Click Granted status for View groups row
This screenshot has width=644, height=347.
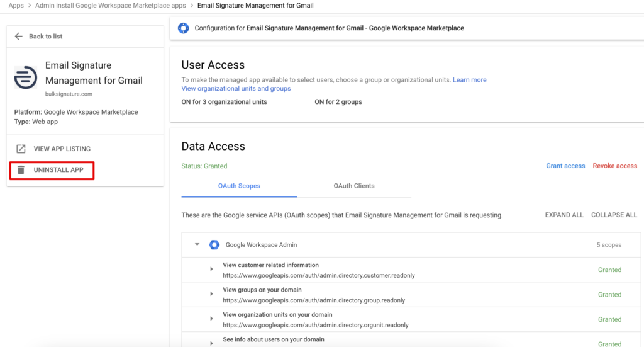point(609,294)
